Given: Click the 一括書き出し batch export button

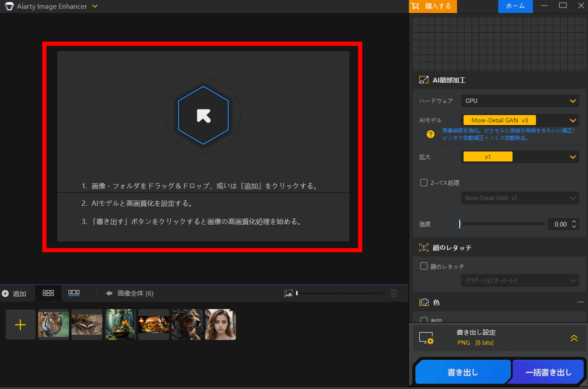Looking at the screenshot, I should pos(548,372).
